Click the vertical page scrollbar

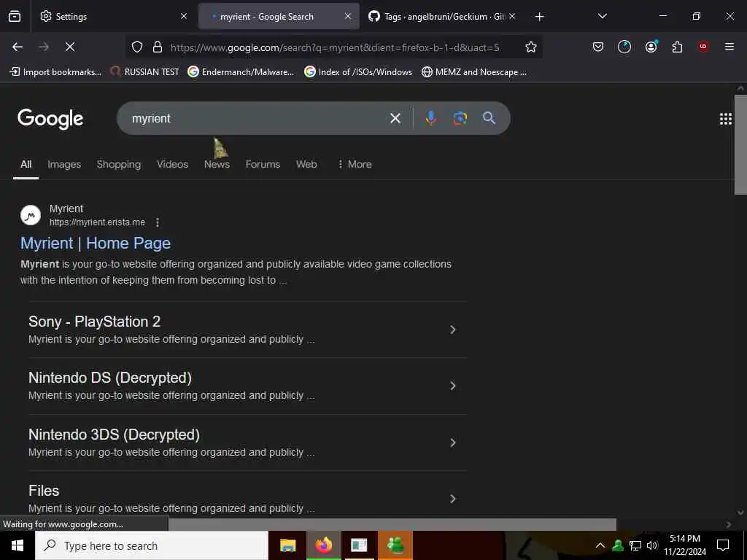click(x=740, y=144)
